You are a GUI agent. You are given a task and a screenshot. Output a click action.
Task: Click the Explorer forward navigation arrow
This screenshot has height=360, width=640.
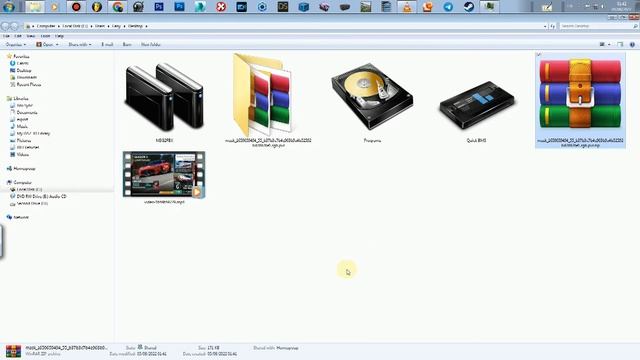coord(15,26)
